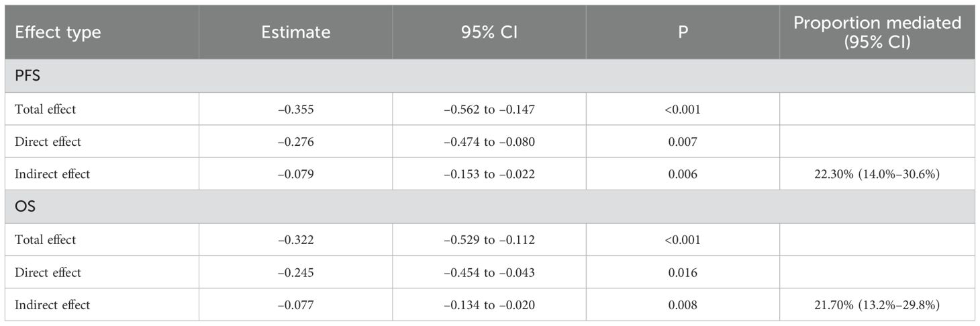Select the "95% CI" column header
Image resolution: width=980 pixels, height=326 pixels.
489,32
